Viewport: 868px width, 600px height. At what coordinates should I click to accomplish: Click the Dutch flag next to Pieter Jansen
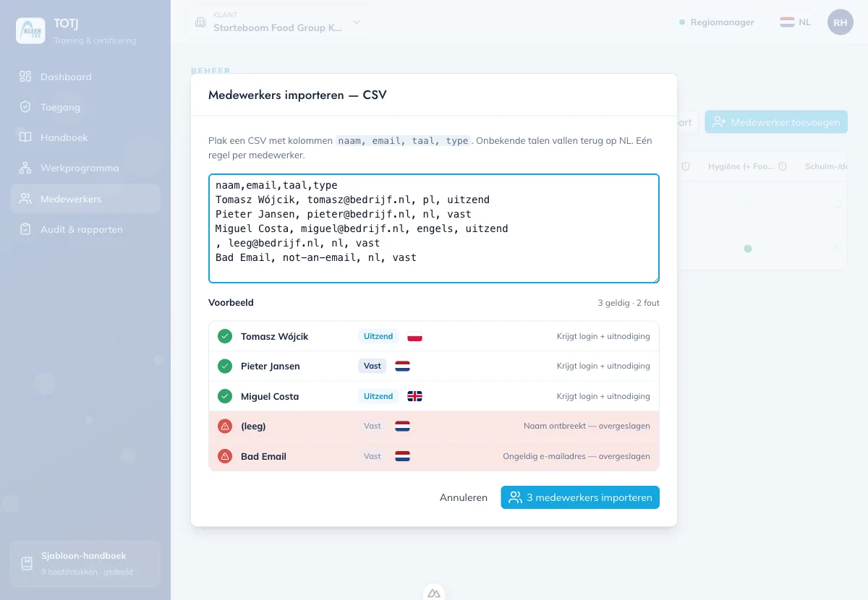403,367
